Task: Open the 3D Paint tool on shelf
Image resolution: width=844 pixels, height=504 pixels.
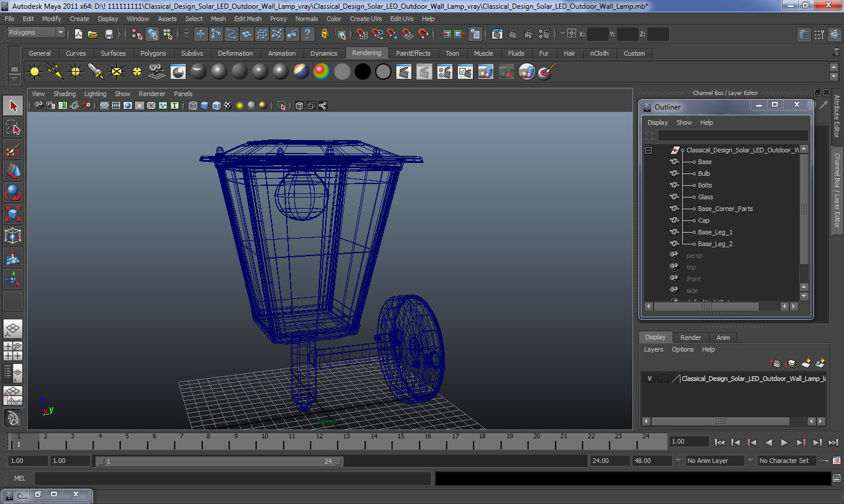Action: tap(547, 72)
